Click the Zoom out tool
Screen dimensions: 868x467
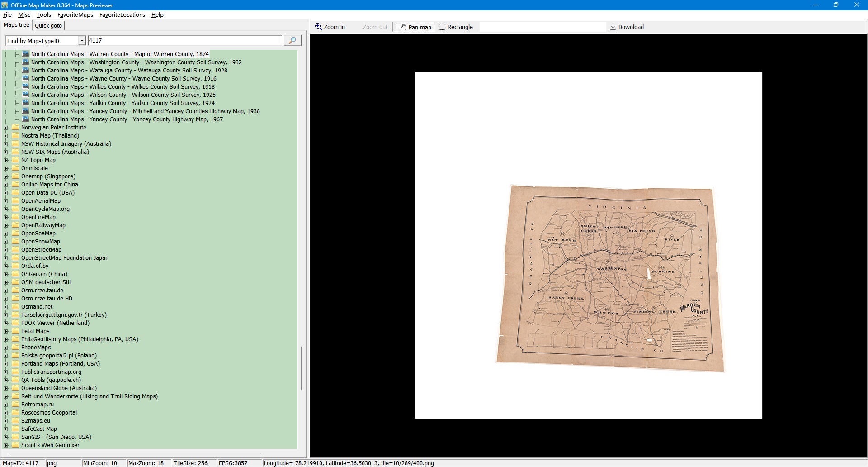point(375,27)
